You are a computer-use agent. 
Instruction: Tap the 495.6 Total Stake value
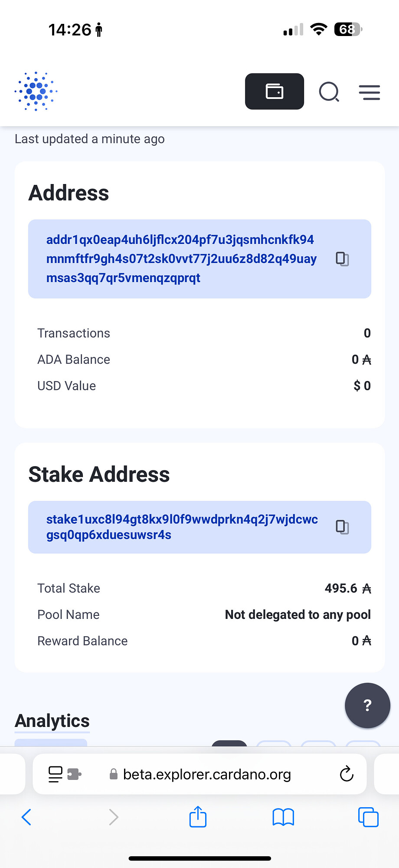pos(348,588)
